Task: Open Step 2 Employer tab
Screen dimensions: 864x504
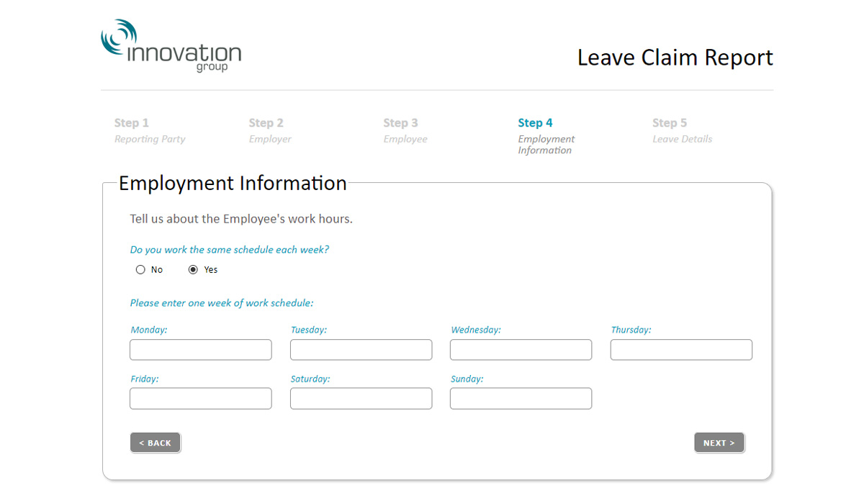Action: point(270,130)
